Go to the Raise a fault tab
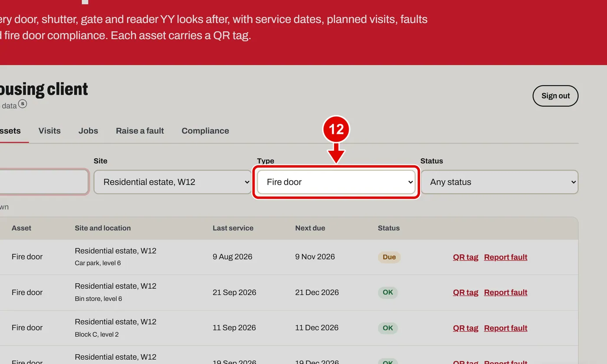 tap(140, 131)
